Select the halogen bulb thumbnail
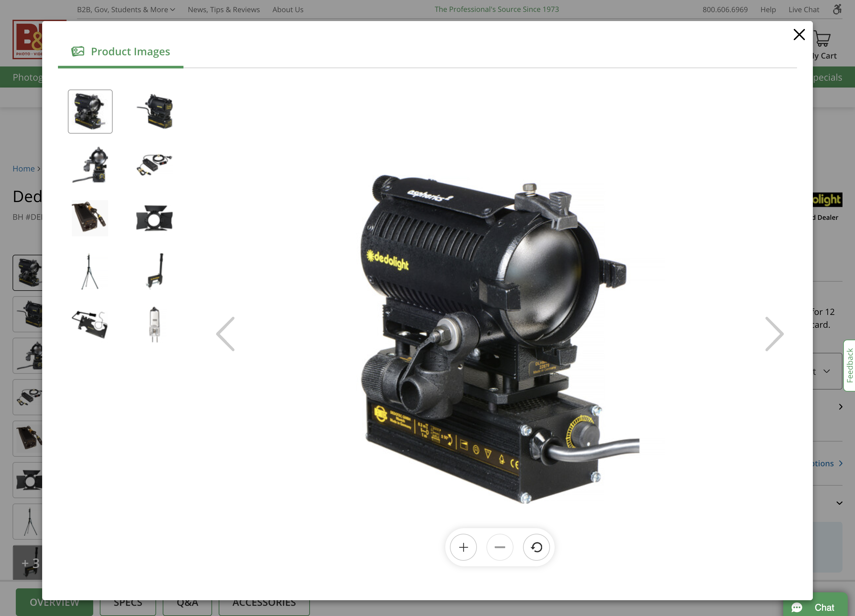This screenshot has width=855, height=616. 154,324
